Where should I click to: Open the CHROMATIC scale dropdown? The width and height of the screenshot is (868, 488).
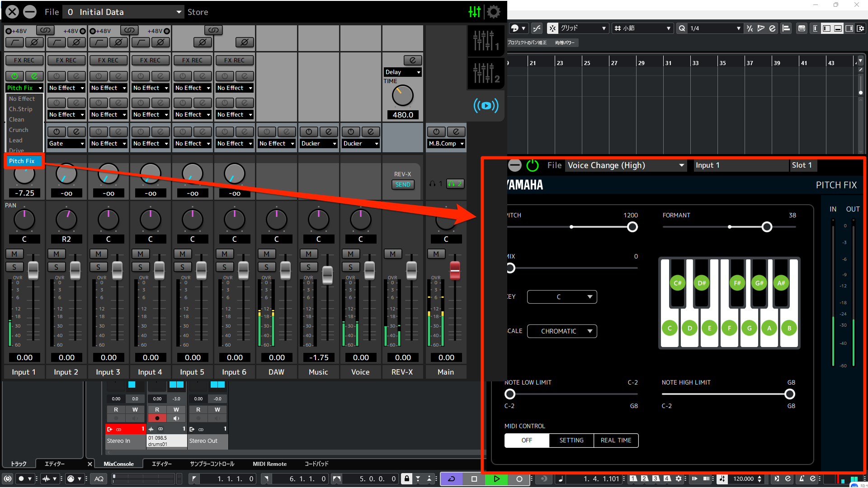pos(562,331)
